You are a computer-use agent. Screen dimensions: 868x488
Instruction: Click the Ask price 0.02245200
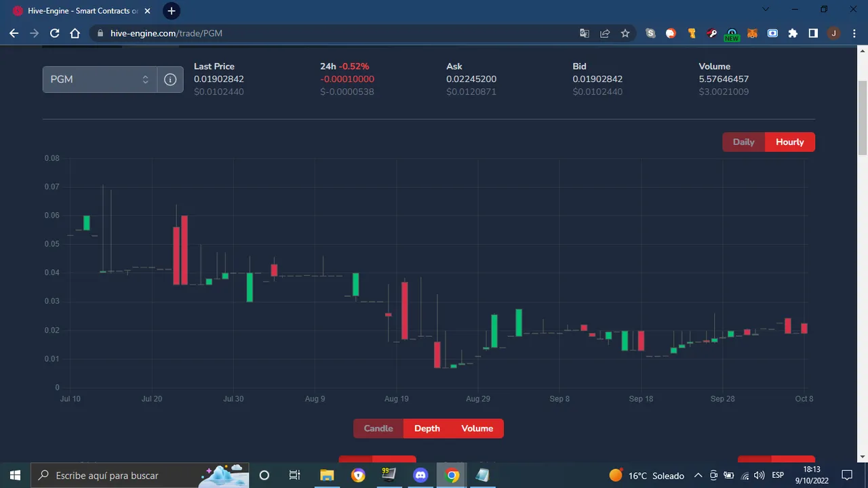pos(471,79)
